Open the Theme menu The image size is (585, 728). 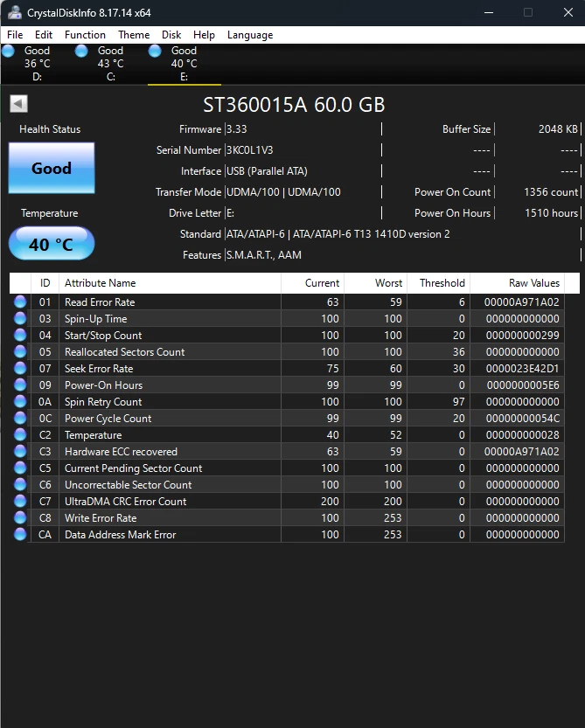tap(134, 35)
